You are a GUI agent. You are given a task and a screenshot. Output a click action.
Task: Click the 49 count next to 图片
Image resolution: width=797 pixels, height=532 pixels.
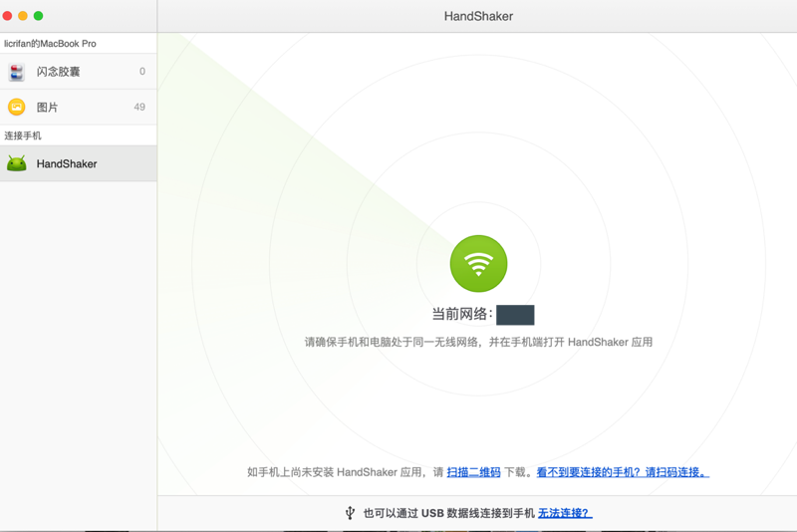(139, 107)
